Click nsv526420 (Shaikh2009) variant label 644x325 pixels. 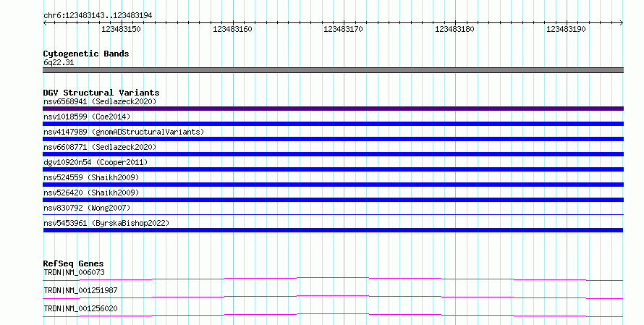pos(91,193)
